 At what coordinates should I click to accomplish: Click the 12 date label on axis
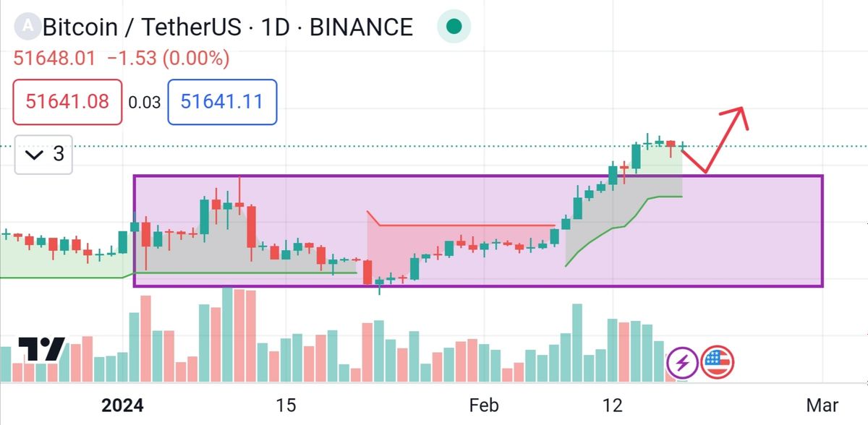pos(613,405)
